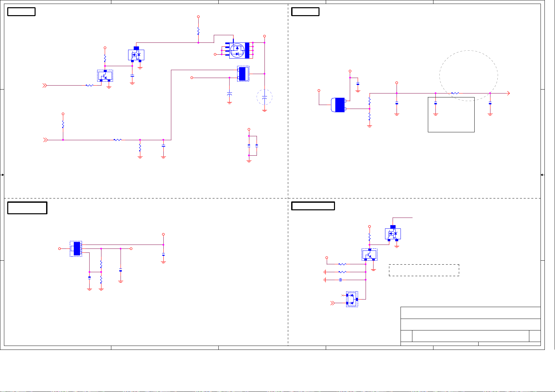Click the curved-plate capacitor left of dashed blue circle
The width and height of the screenshot is (555, 392).
[x=230, y=94]
